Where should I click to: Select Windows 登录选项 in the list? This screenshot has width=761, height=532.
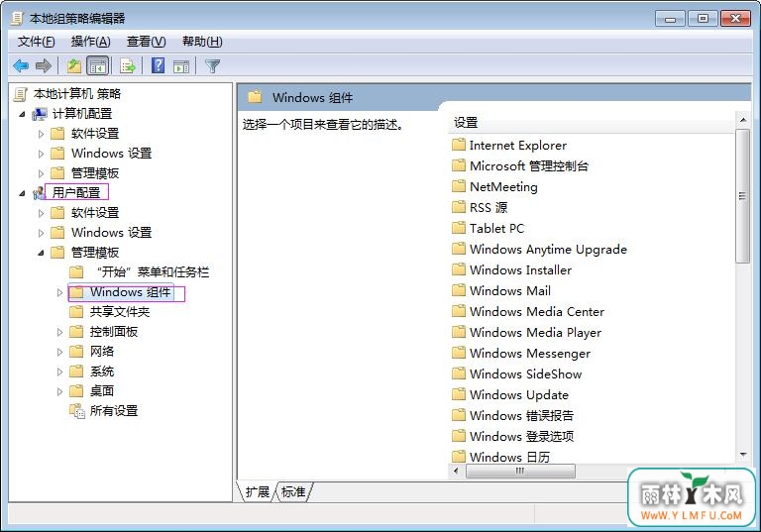point(521,436)
